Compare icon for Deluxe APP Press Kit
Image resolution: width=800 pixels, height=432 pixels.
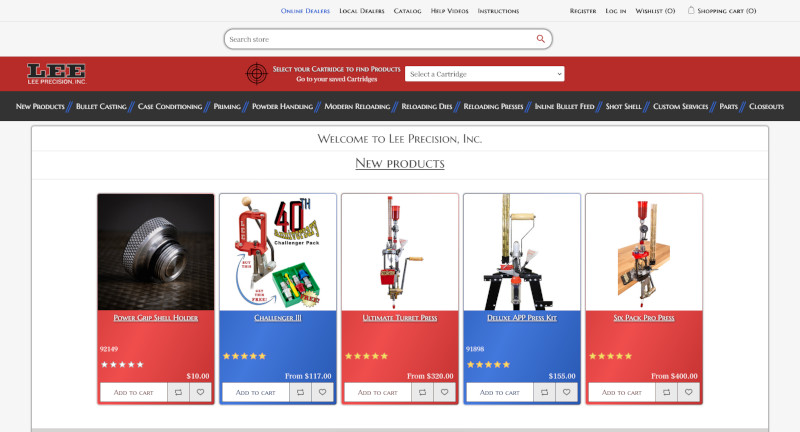[544, 392]
